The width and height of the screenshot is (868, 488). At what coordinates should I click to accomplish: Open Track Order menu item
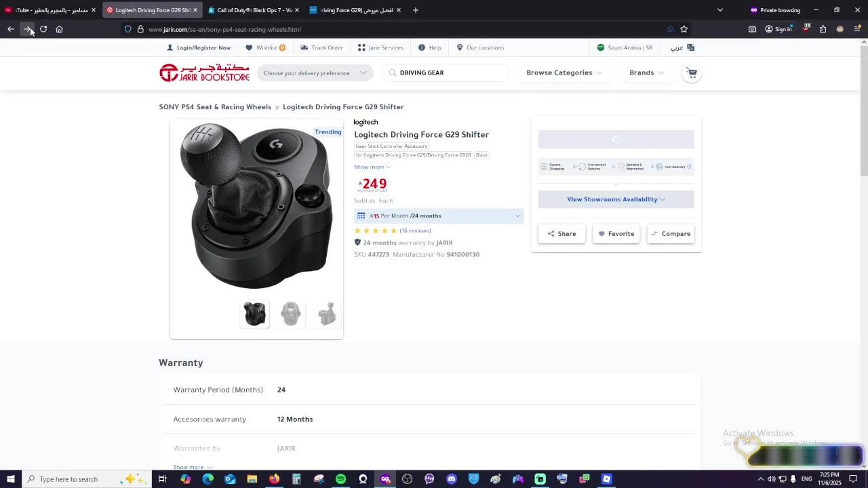[321, 47]
